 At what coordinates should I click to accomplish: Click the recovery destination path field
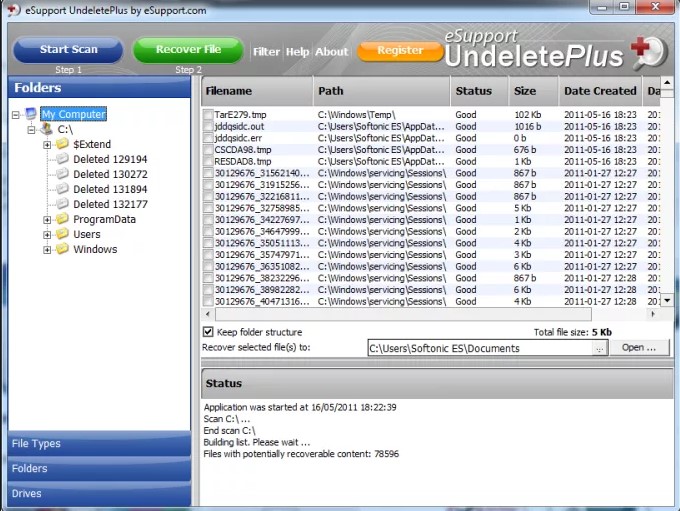coord(478,349)
